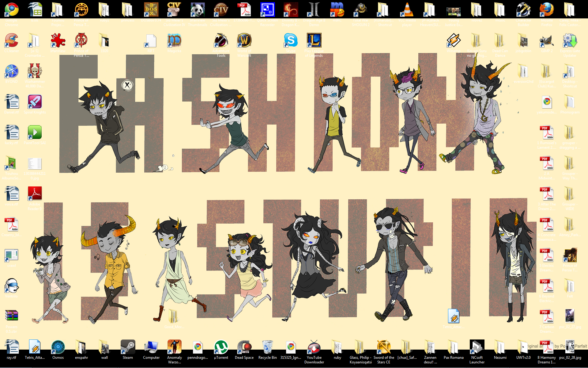
Task: Open CCleaner shortcut
Action: click(12, 40)
